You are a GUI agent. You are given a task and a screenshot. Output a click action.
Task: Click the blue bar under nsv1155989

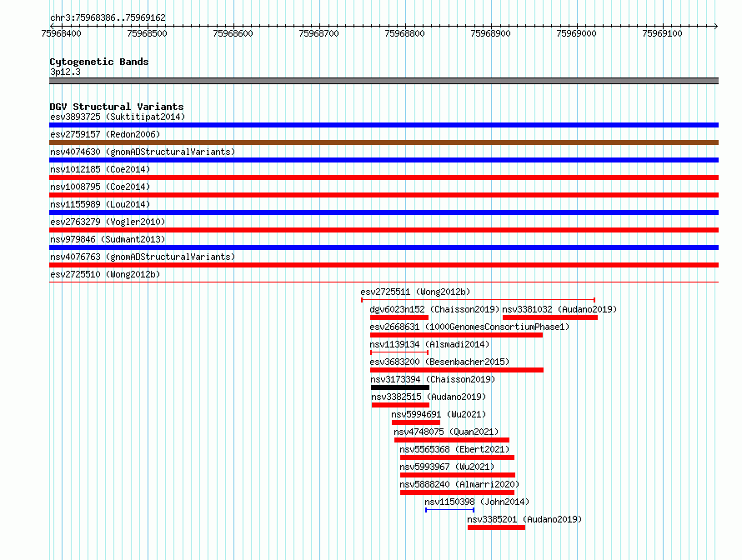pos(384,212)
